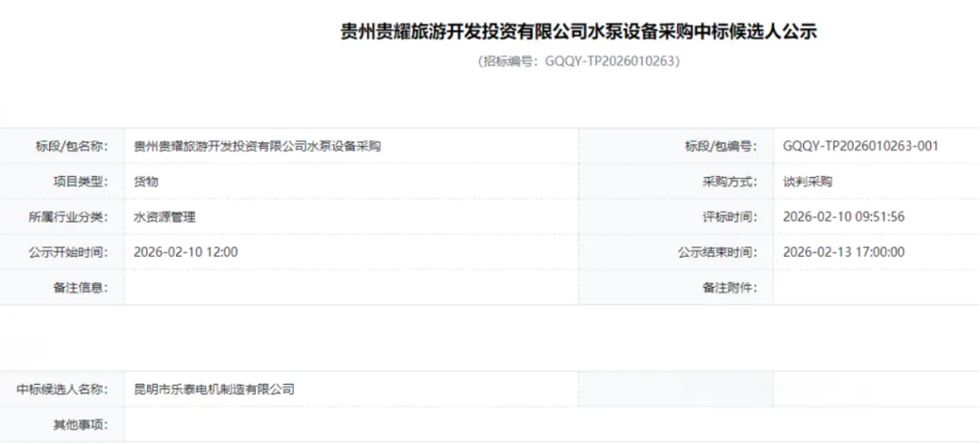The height and width of the screenshot is (444, 980).
Task: Click the label 项目类型
Action: [81, 182]
